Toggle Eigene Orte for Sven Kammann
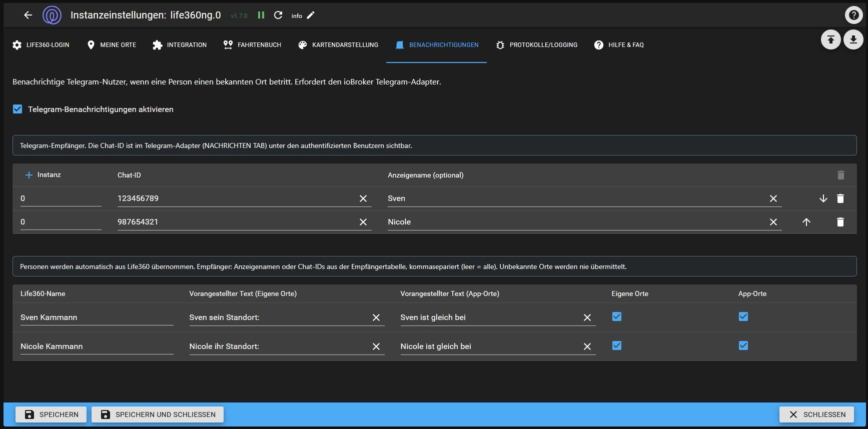Image resolution: width=868 pixels, height=429 pixels. (617, 316)
